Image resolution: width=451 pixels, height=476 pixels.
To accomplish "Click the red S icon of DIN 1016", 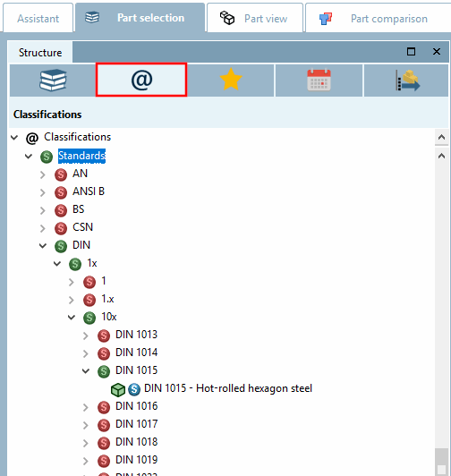I will tap(104, 407).
